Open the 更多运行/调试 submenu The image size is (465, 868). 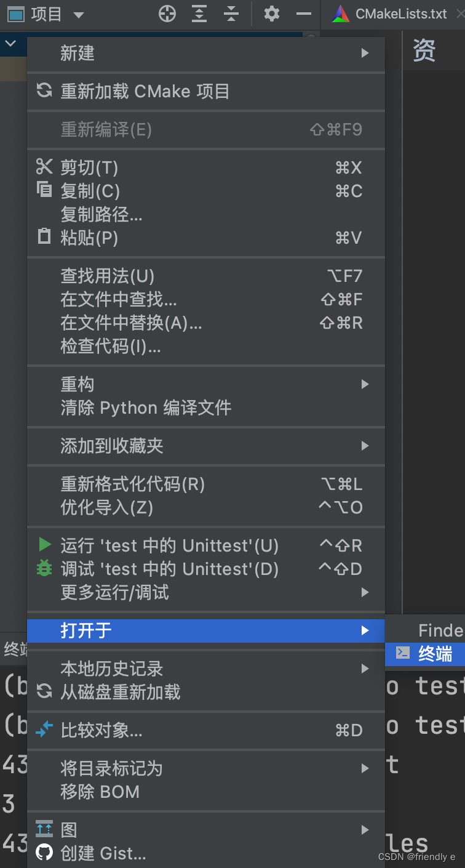point(367,592)
